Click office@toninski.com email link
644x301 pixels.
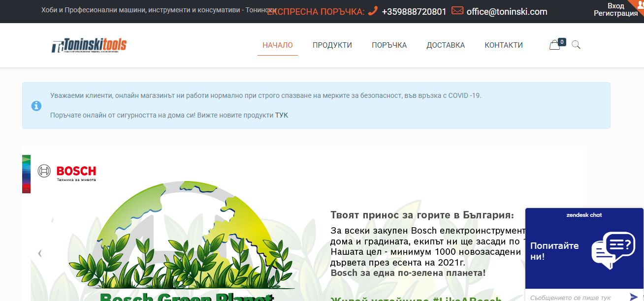point(507,11)
